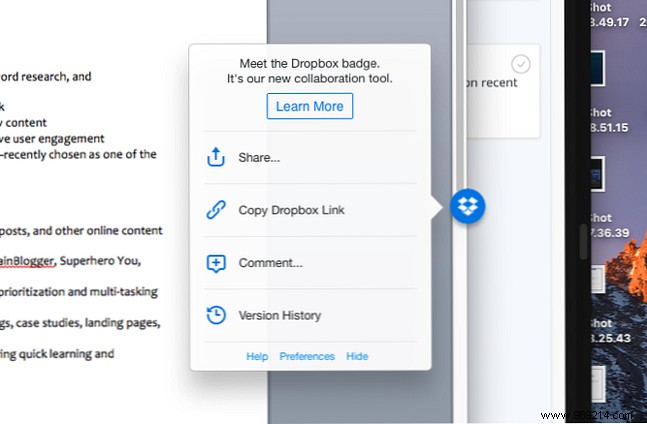The height and width of the screenshot is (424, 647).
Task: Click the document line 'ord research, and'
Action: click(x=45, y=77)
